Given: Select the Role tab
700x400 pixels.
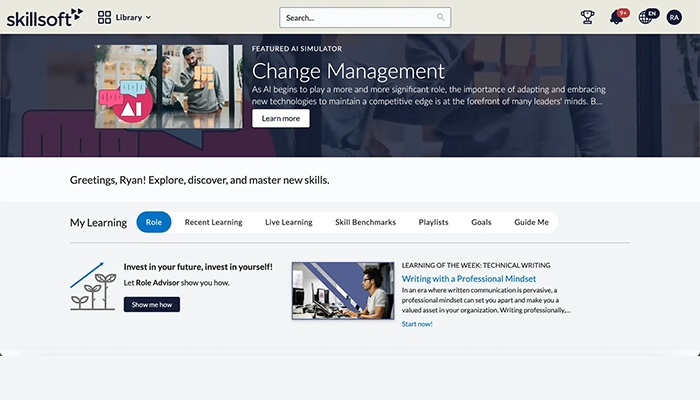Looking at the screenshot, I should click(154, 222).
